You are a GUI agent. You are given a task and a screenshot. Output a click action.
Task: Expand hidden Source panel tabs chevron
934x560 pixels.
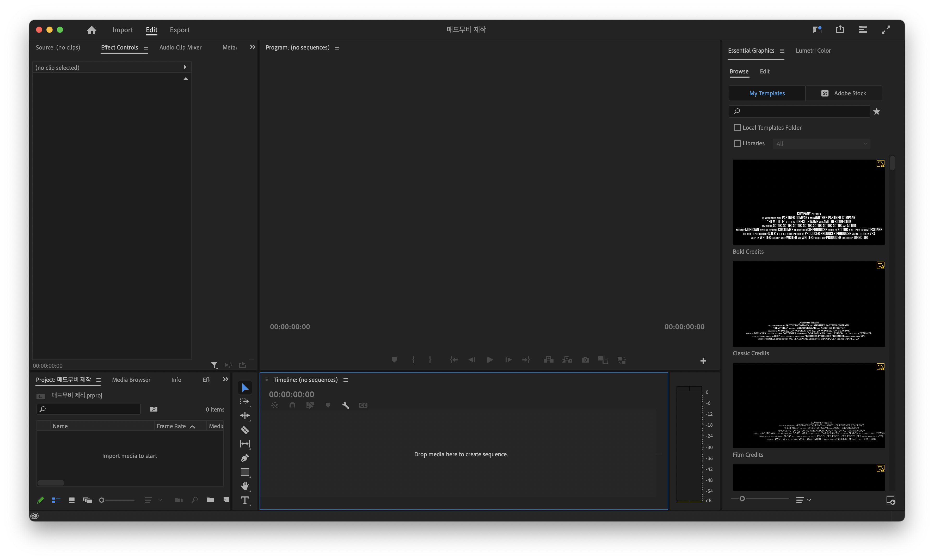(x=253, y=47)
